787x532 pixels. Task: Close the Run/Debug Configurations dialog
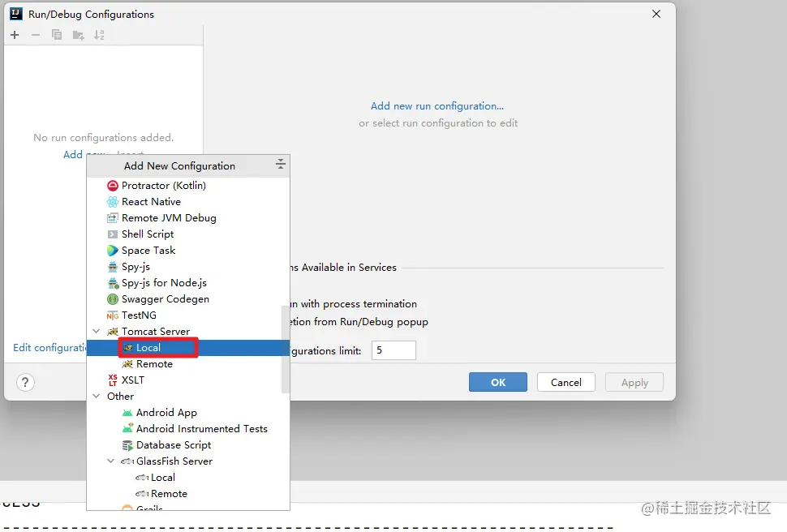click(x=656, y=14)
